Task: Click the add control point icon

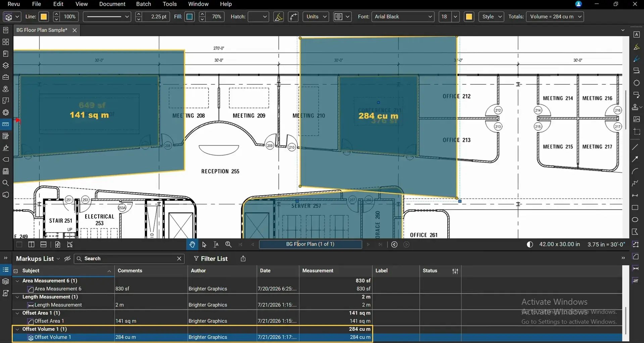Action: (x=293, y=17)
